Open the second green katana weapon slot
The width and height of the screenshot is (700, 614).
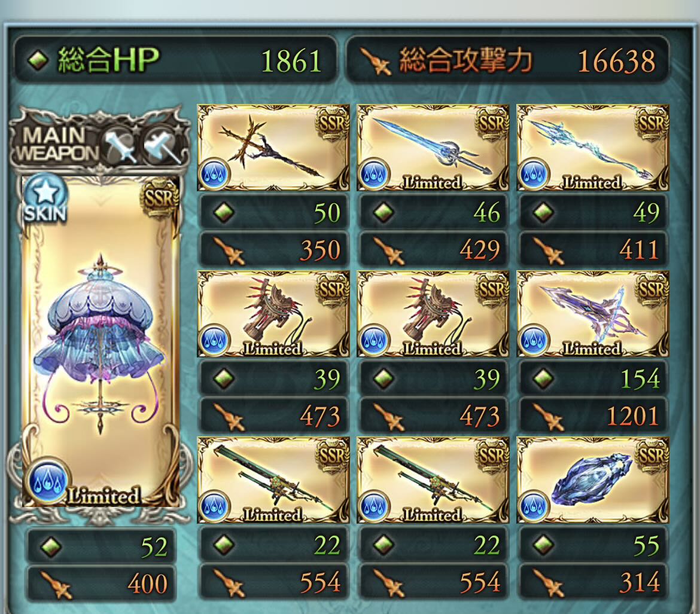[433, 480]
